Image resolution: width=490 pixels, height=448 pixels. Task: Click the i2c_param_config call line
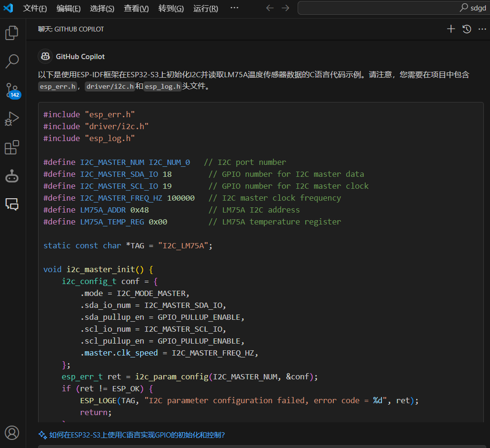(190, 377)
